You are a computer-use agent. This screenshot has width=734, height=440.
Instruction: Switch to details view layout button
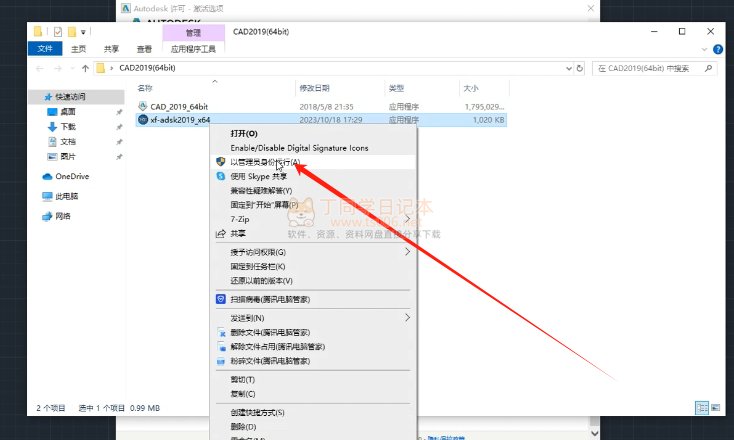(702, 408)
